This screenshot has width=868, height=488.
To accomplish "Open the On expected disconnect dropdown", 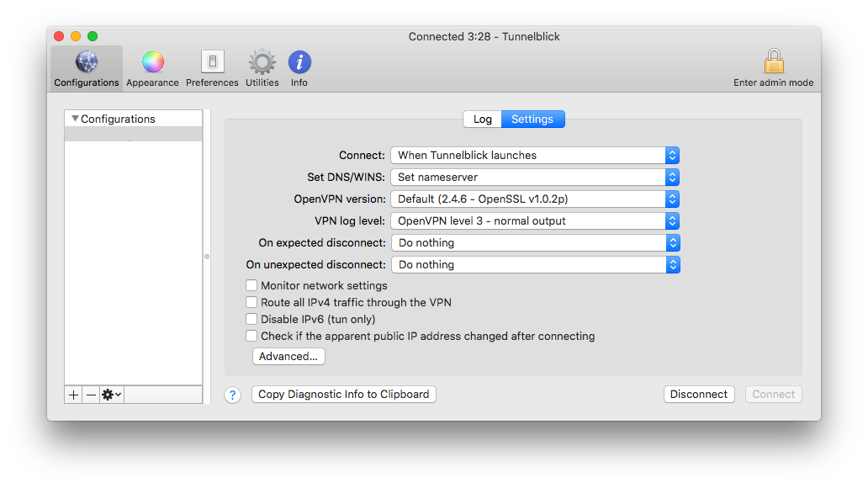I will tap(535, 242).
